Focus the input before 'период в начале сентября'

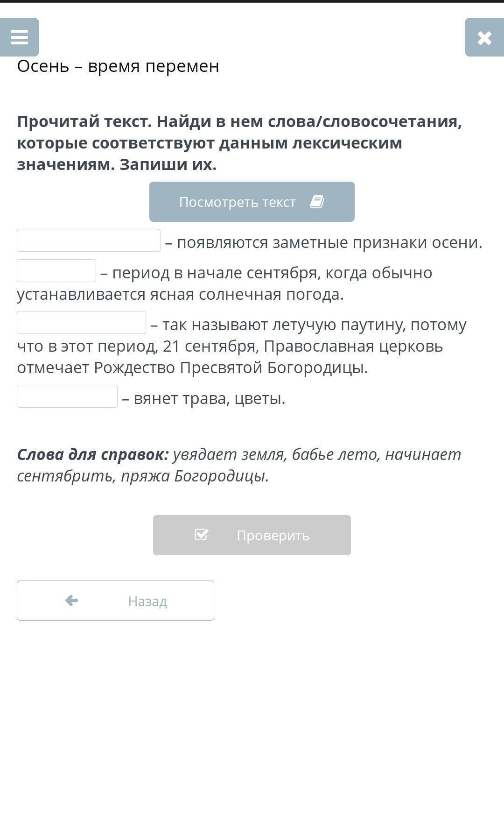pos(56,271)
